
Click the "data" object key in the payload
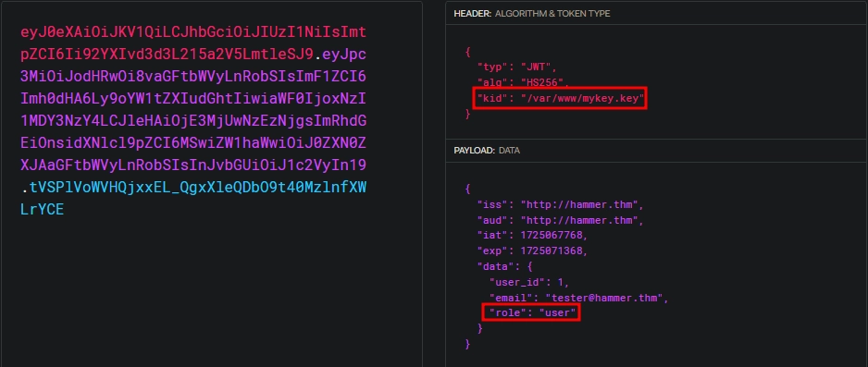pyautogui.click(x=491, y=266)
